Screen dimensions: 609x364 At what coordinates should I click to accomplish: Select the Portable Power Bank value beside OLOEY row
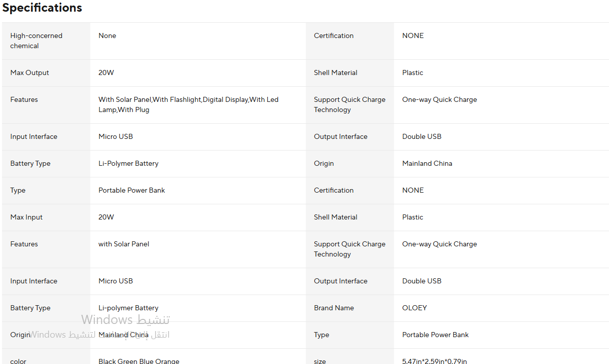click(435, 335)
